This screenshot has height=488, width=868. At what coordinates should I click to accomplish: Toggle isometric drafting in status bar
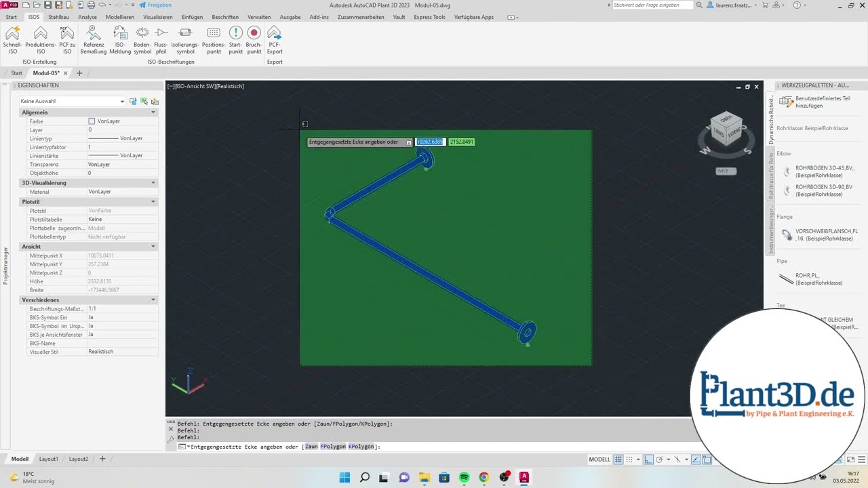pos(677,459)
